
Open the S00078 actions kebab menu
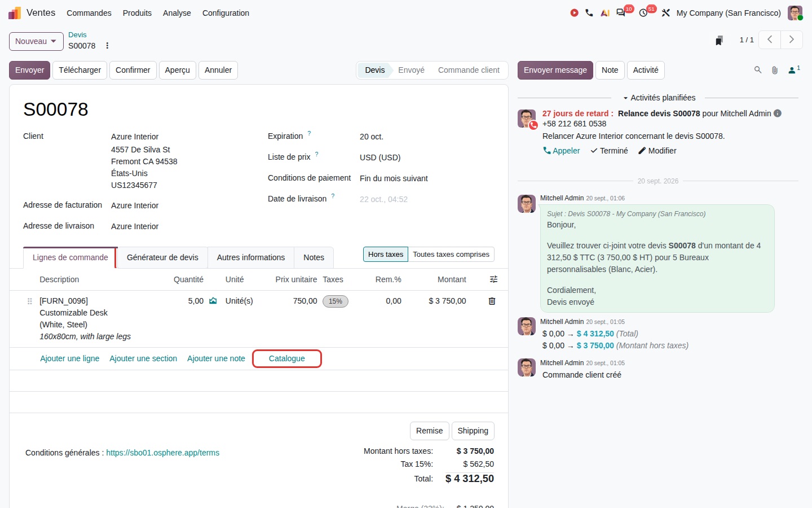click(107, 46)
